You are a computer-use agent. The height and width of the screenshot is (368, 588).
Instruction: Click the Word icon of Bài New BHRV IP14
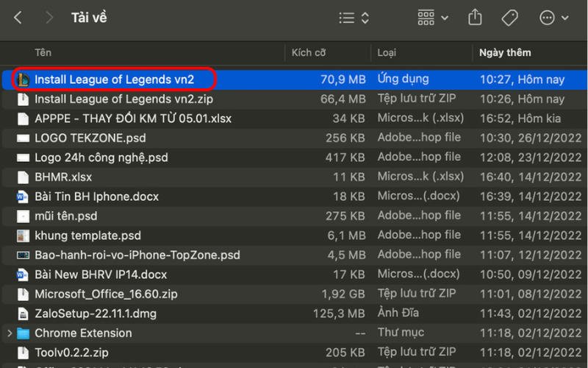click(23, 275)
